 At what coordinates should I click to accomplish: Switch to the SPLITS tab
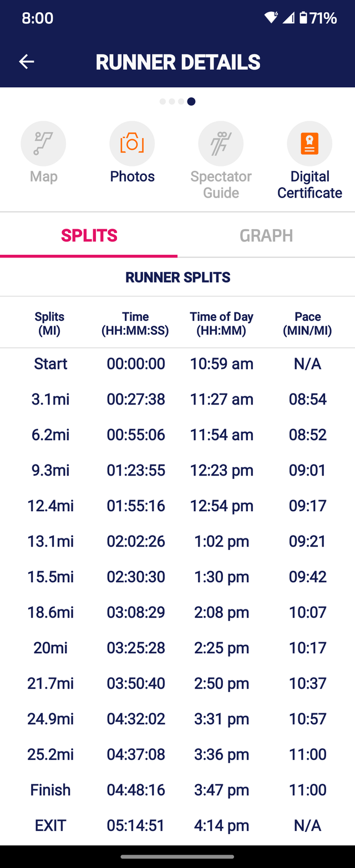click(89, 235)
